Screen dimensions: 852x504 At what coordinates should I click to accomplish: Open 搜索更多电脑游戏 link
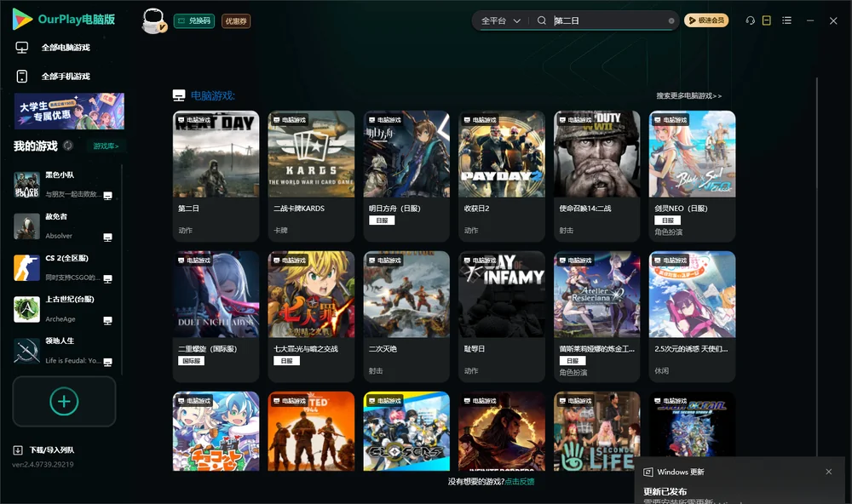click(x=688, y=95)
